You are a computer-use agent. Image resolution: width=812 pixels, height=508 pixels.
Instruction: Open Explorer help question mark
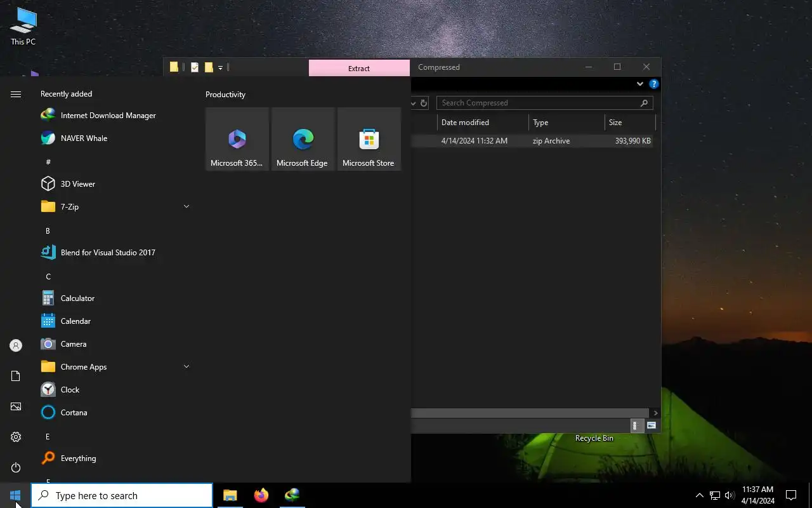653,84
